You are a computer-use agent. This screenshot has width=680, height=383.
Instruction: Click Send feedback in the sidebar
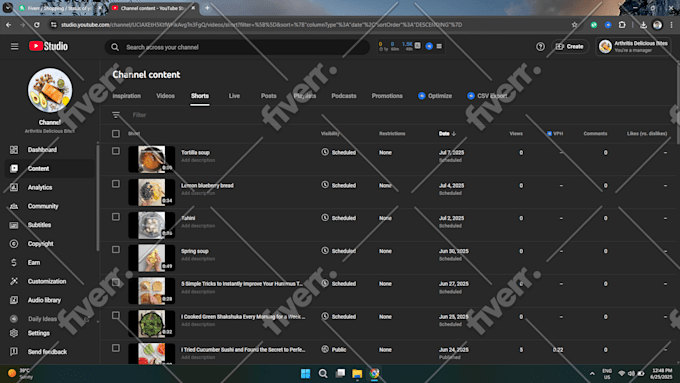(47, 352)
